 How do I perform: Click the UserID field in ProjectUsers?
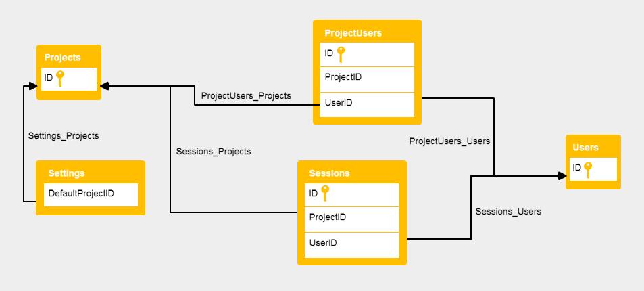pyautogui.click(x=339, y=103)
